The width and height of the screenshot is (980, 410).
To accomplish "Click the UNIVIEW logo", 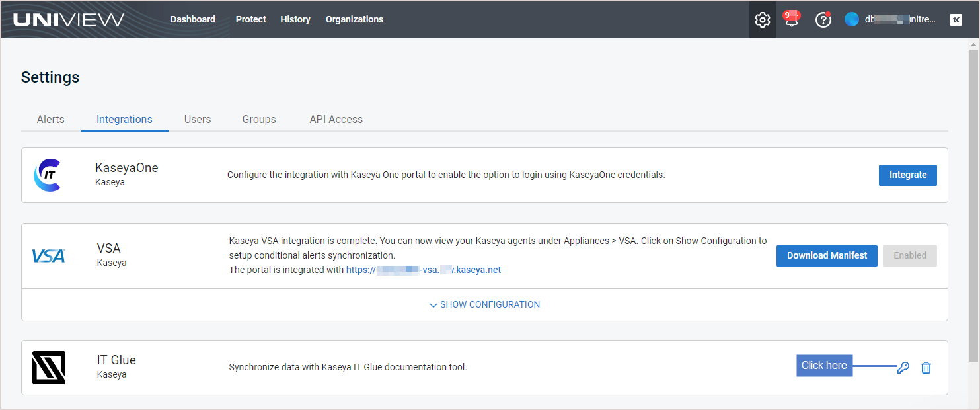I will (69, 19).
